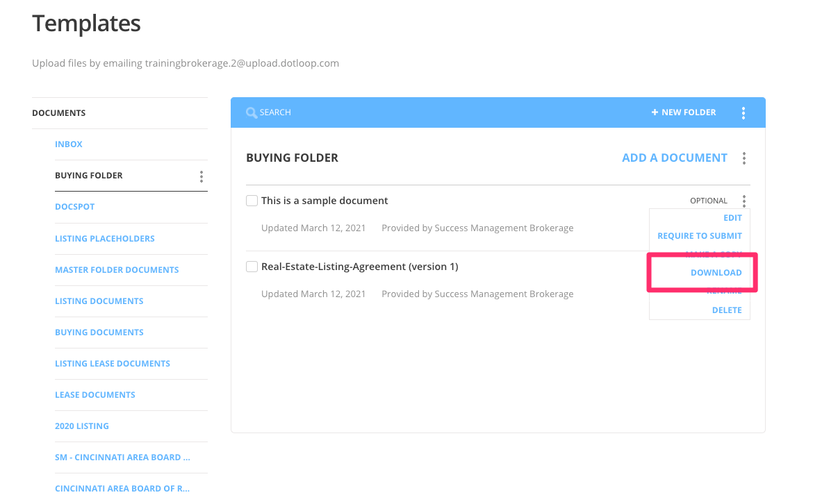Screen dimensions: 838x504
Task: Open the overflow menu in the blue header bar
Action: [743, 112]
